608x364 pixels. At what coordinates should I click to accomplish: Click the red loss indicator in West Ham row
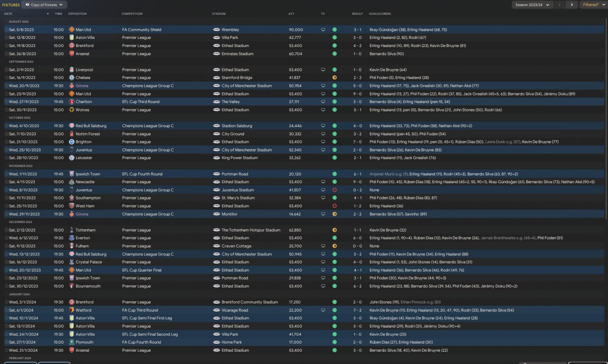point(334,206)
